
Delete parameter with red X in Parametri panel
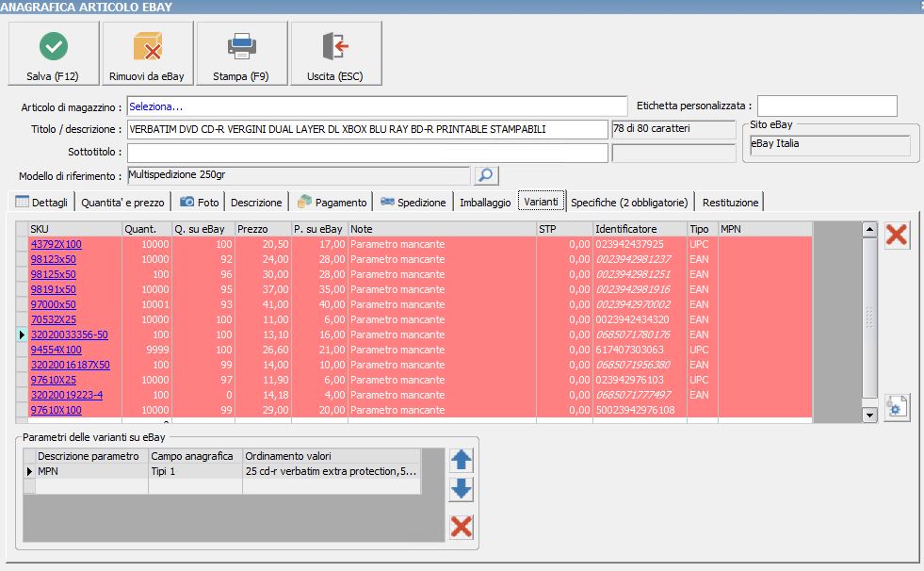click(461, 526)
